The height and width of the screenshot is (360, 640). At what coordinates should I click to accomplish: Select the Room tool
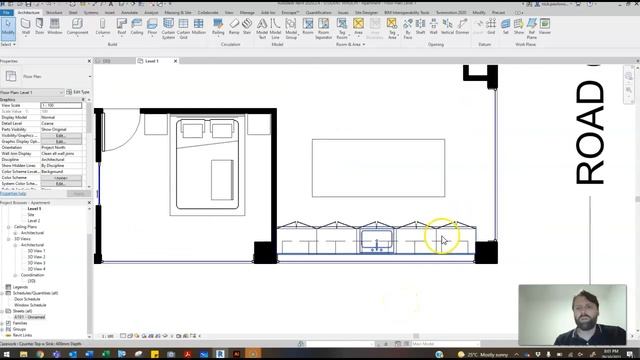(x=308, y=27)
